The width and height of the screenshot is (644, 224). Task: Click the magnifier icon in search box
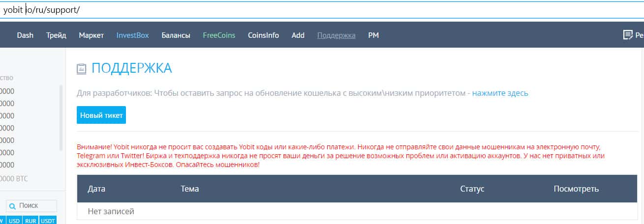(13, 206)
